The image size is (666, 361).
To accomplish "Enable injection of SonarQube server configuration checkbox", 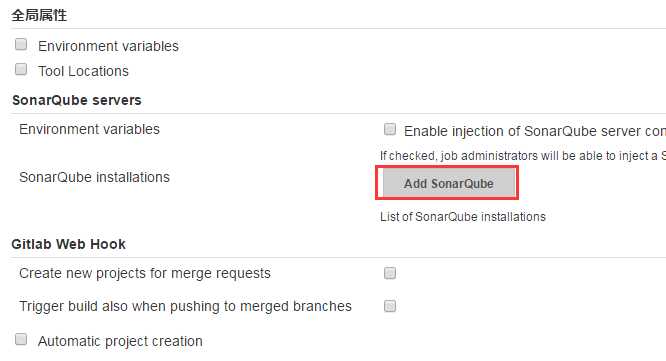I will pos(389,129).
